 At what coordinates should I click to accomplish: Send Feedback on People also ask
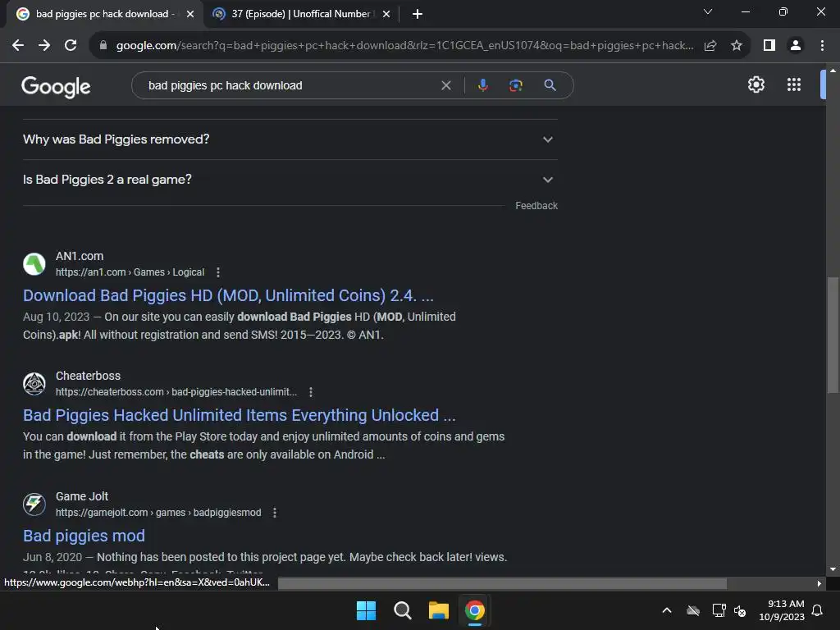[536, 206]
